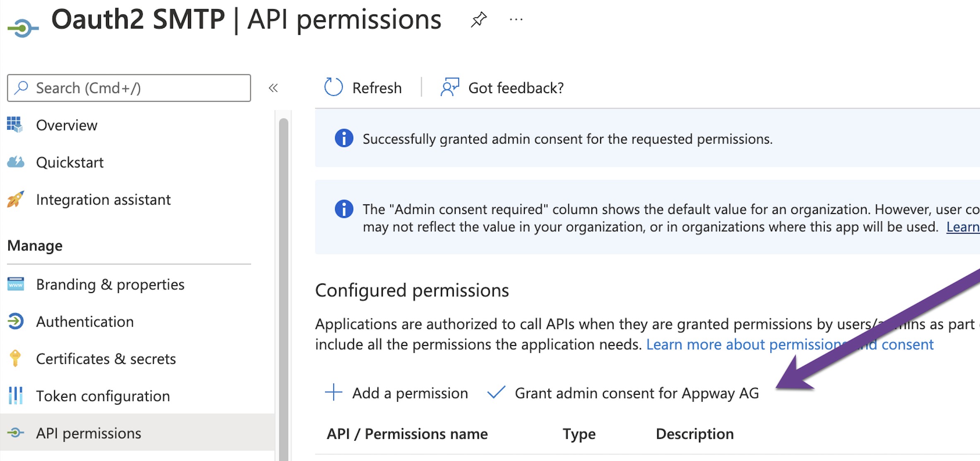
Task: Click the Integration assistant rocket icon
Action: tap(16, 199)
